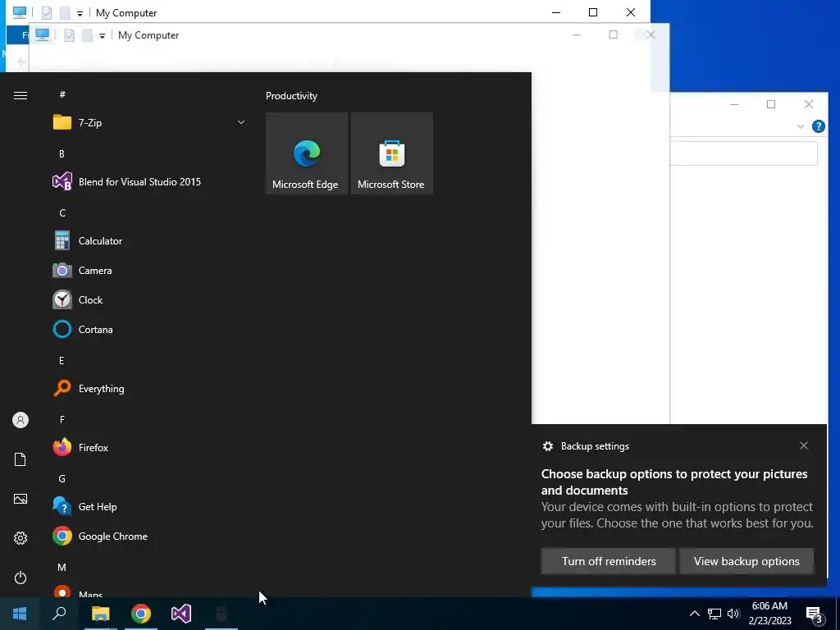
Task: Open Documents from Start sidebar
Action: (21, 459)
